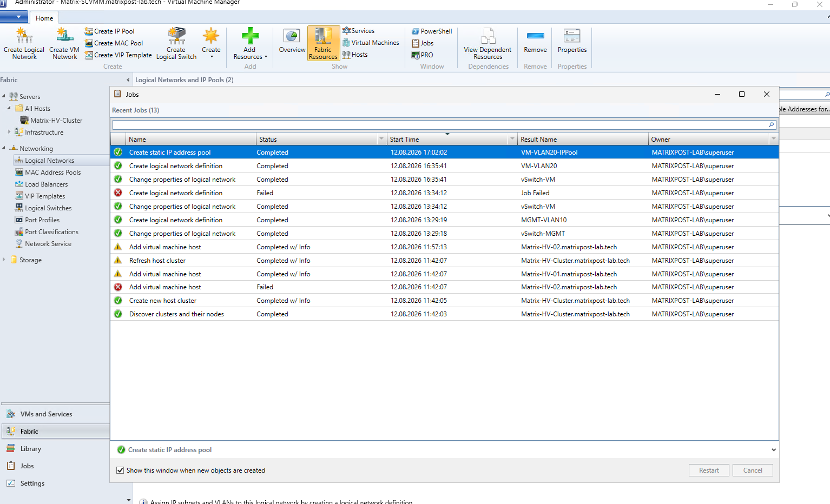The height and width of the screenshot is (504, 830).
Task: Expand the Storage tree node
Action: coord(4,260)
